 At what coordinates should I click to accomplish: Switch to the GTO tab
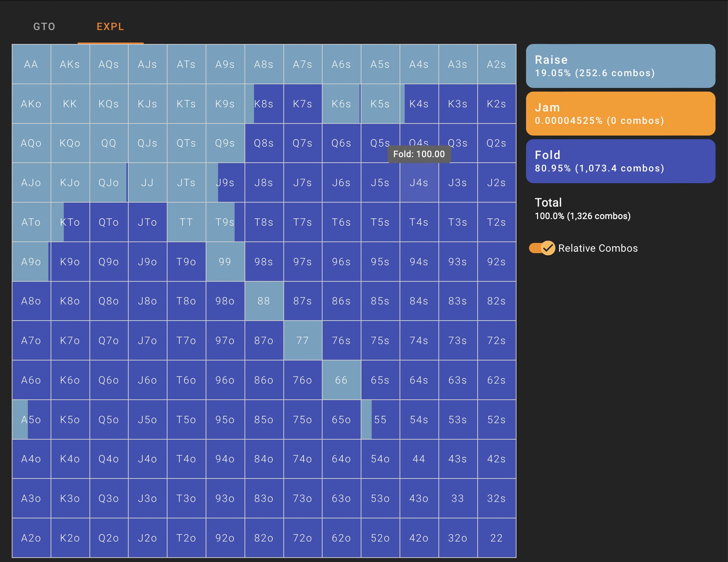(x=44, y=26)
